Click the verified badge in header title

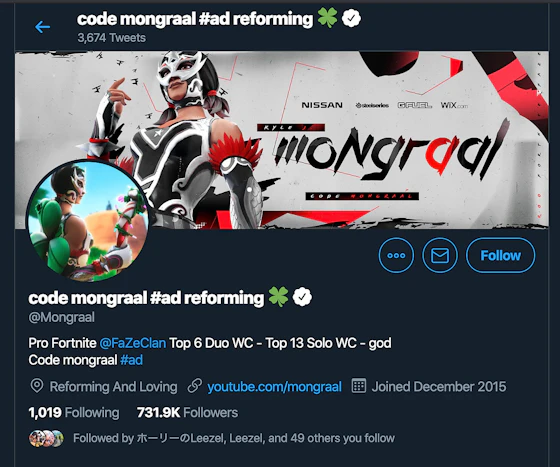coord(351,19)
